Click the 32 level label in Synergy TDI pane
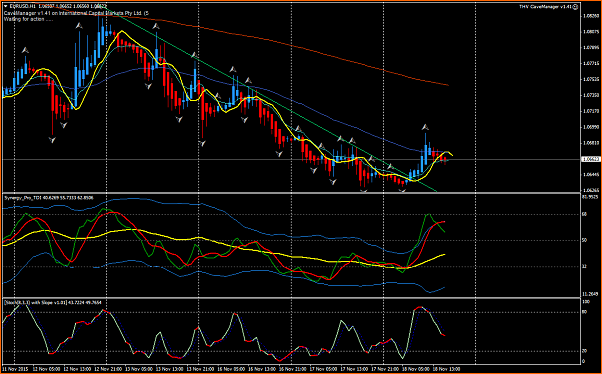The height and width of the screenshot is (374, 602). (x=585, y=266)
